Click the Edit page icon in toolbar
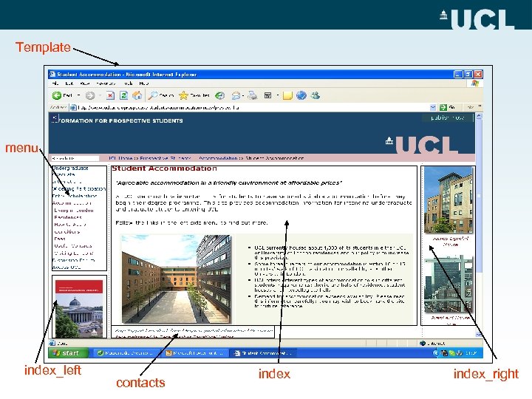Screen dimensions: 532x399 click(x=267, y=95)
